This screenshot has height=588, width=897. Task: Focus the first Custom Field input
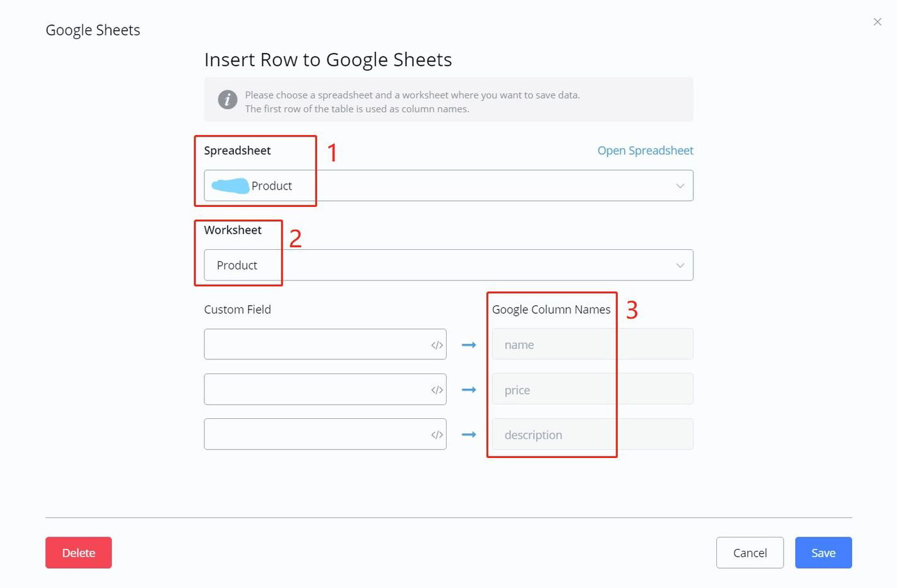(x=314, y=345)
